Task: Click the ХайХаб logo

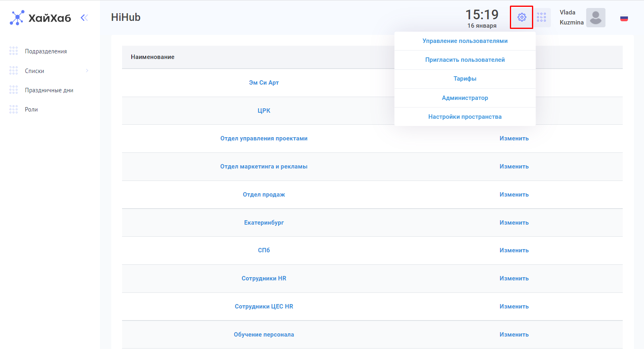Action: pyautogui.click(x=40, y=18)
